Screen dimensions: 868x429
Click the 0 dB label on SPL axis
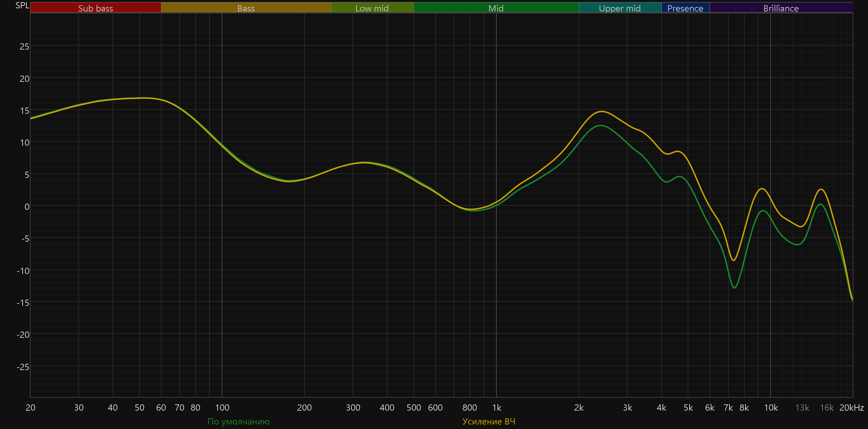click(x=27, y=207)
